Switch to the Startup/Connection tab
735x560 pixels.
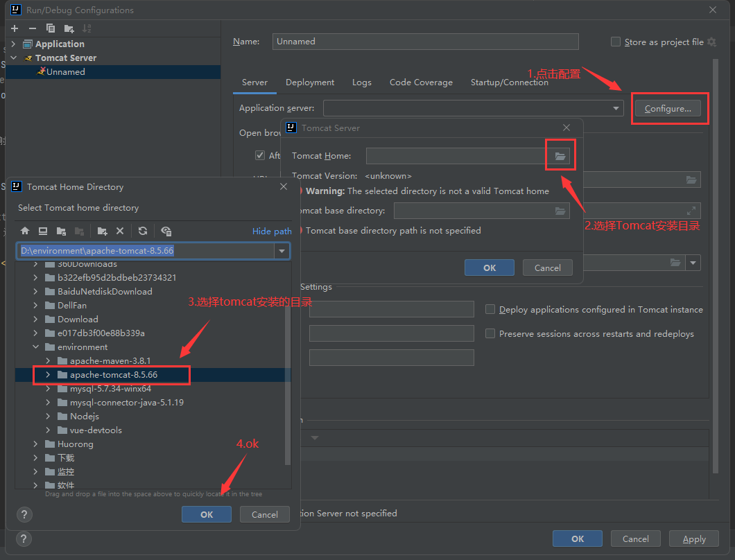click(509, 82)
